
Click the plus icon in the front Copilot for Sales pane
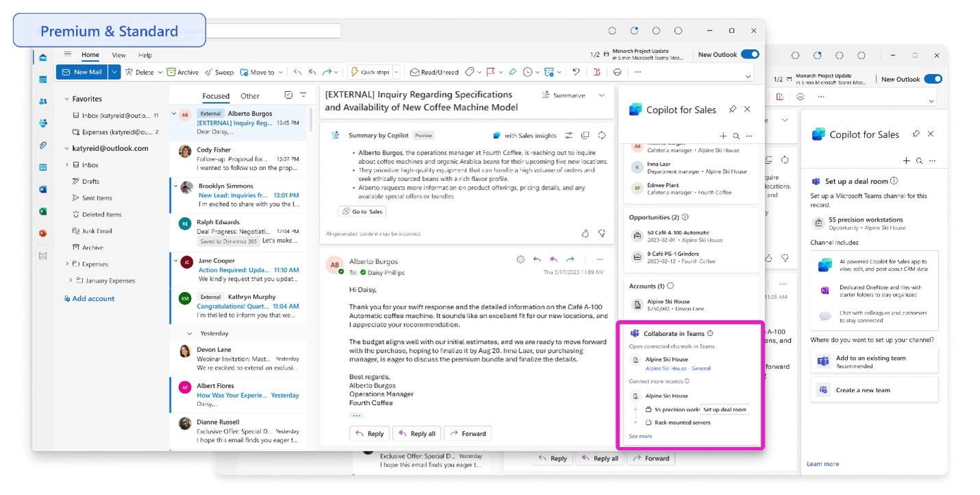pyautogui.click(x=723, y=136)
